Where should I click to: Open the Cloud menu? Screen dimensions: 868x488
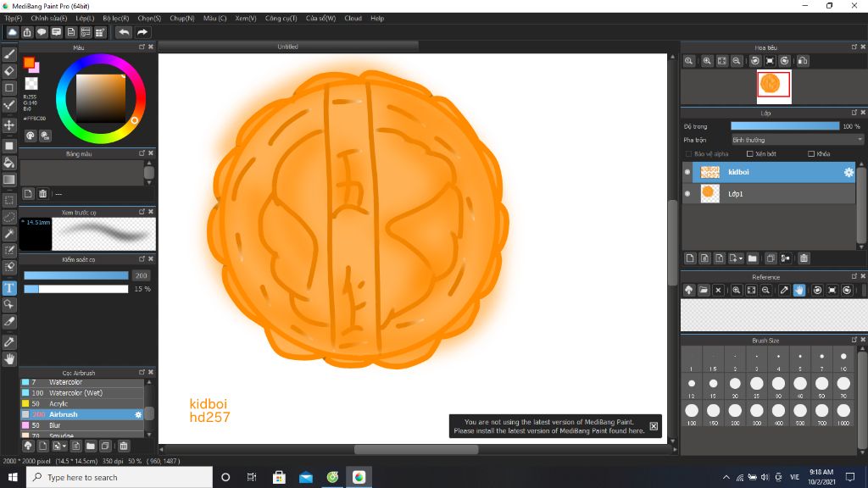click(353, 19)
